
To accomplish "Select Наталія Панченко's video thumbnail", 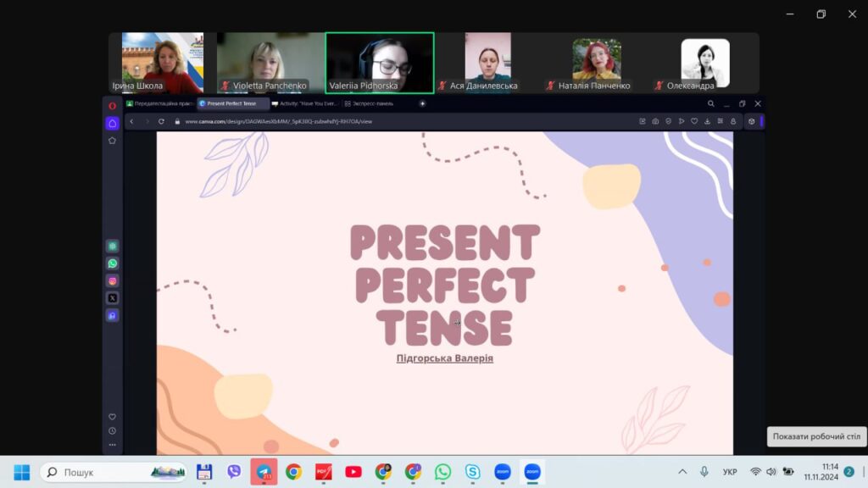I will (x=596, y=63).
